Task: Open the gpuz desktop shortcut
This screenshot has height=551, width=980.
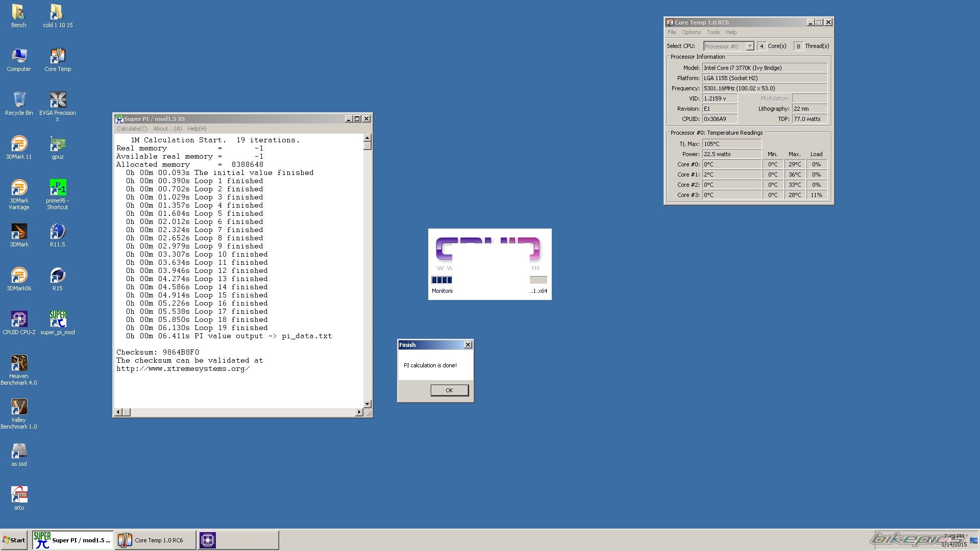Action: [57, 147]
